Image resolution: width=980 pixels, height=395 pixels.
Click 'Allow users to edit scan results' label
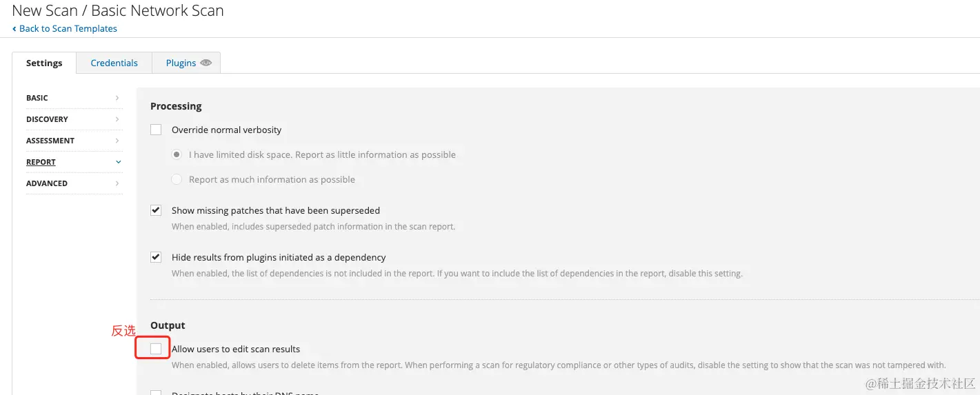236,349
